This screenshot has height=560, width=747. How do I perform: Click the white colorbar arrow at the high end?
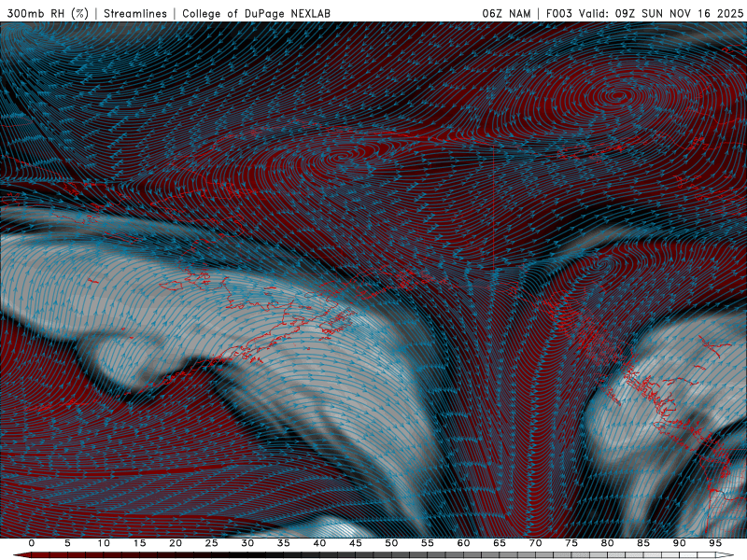pos(725,555)
